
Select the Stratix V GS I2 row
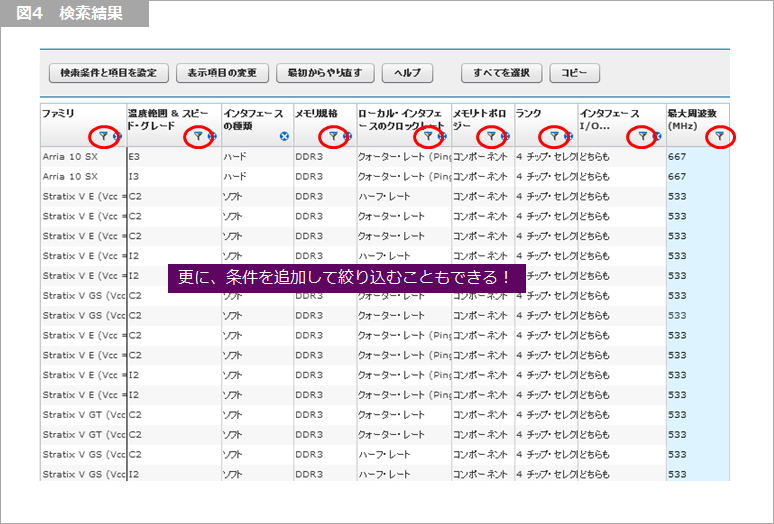click(385, 474)
